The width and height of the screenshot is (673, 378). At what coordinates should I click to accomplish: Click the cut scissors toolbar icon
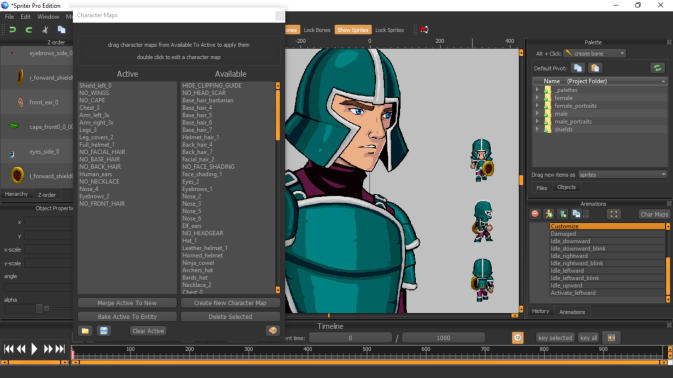tap(45, 30)
